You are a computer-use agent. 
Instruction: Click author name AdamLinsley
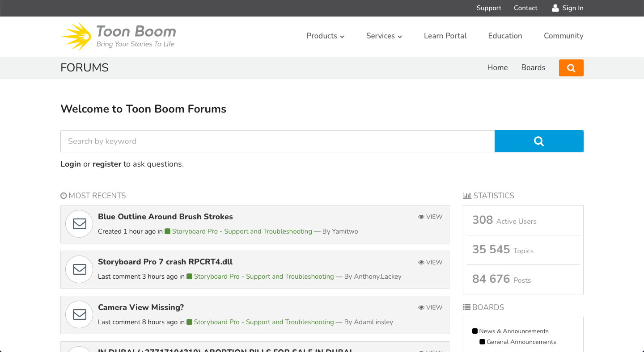(x=373, y=322)
